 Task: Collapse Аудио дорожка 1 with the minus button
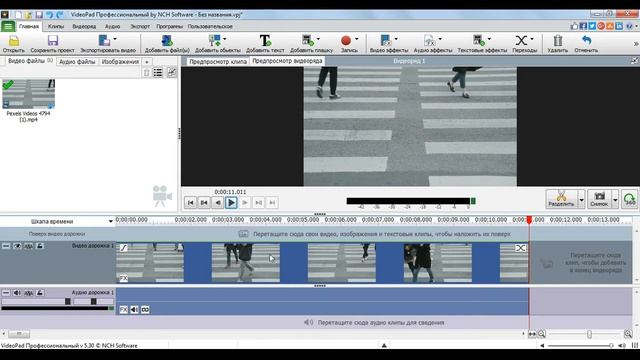click(x=6, y=293)
